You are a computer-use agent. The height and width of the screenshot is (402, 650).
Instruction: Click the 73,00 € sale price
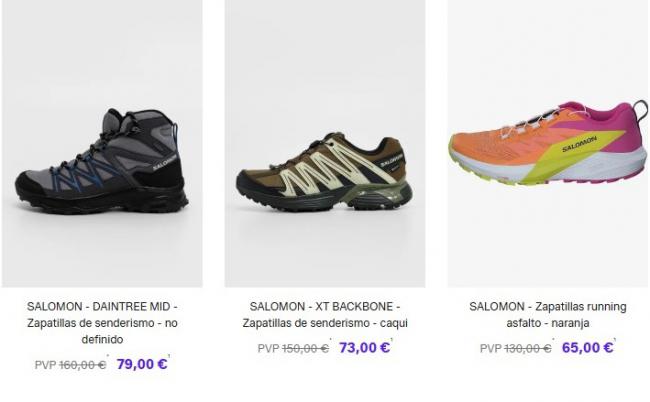pyautogui.click(x=364, y=348)
